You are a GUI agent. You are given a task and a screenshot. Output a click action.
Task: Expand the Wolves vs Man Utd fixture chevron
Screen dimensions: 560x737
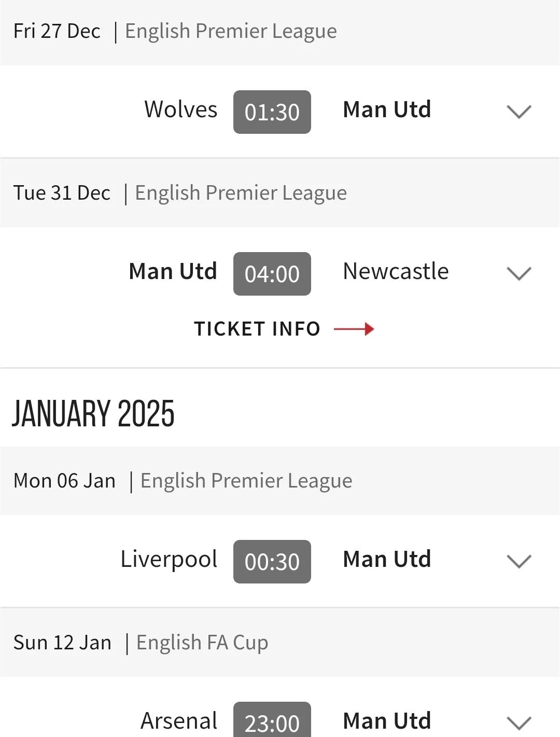tap(519, 112)
